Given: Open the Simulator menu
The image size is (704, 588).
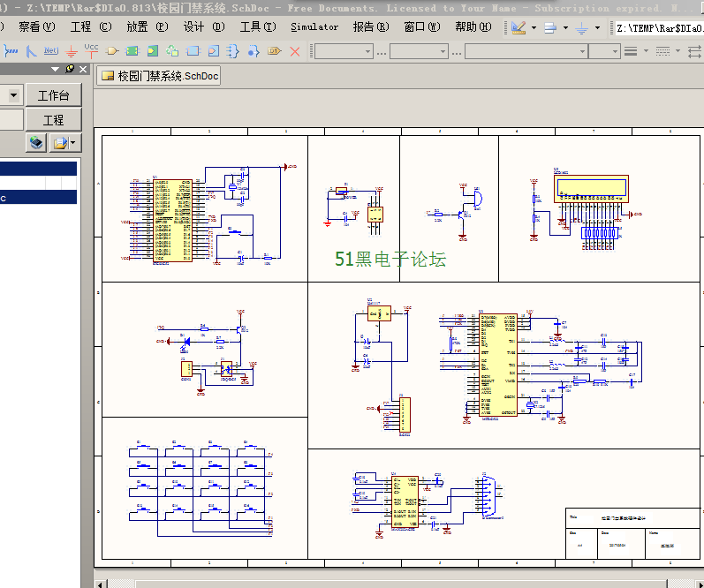Looking at the screenshot, I should pyautogui.click(x=314, y=26).
